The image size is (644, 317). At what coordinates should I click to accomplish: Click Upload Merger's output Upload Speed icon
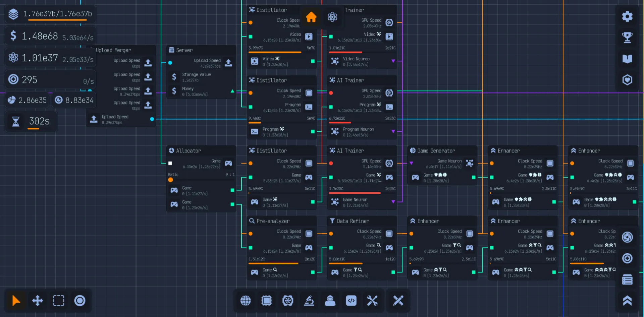[x=94, y=119]
